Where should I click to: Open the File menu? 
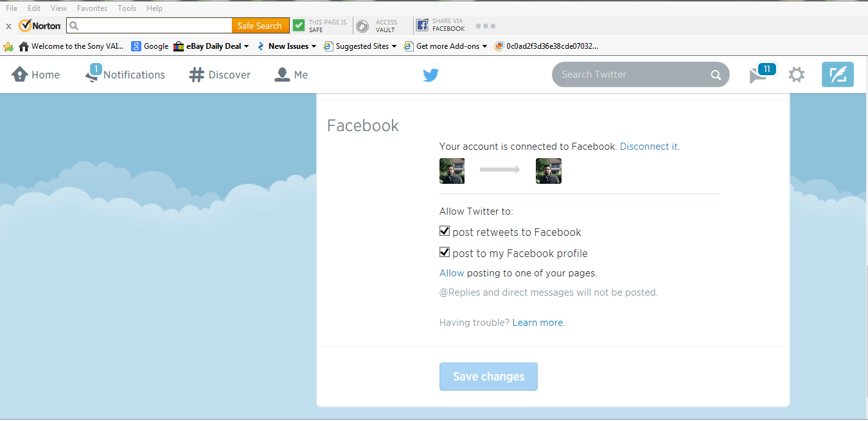coord(12,8)
